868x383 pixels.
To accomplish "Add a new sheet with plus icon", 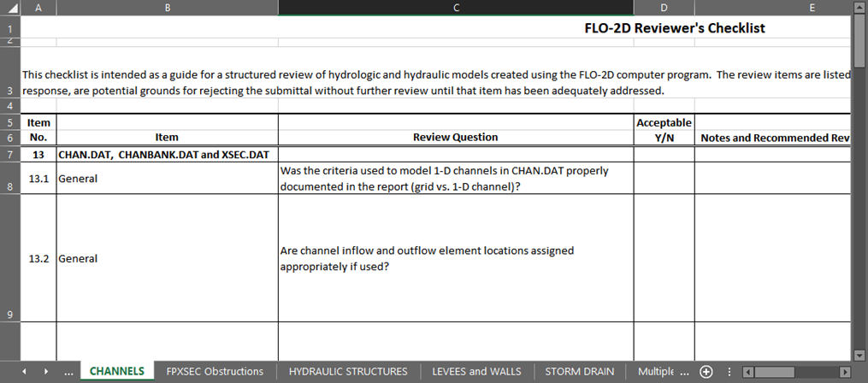I will [706, 371].
